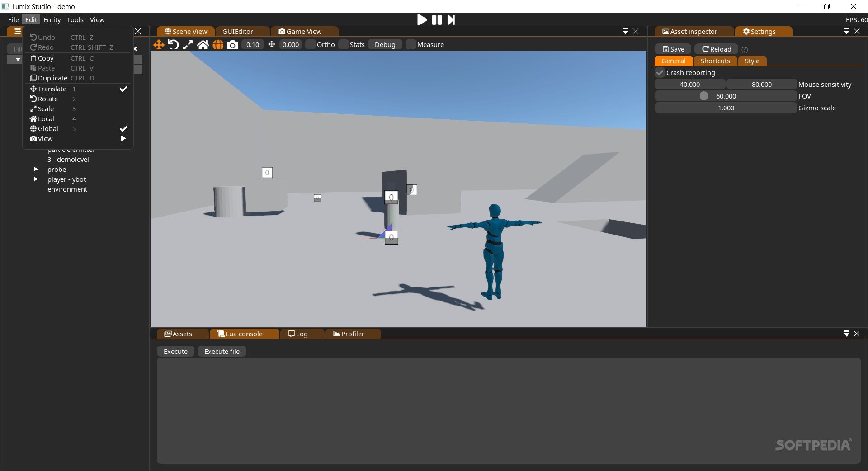The height and width of the screenshot is (471, 868).
Task: Open the Entity menu
Action: coord(52,19)
